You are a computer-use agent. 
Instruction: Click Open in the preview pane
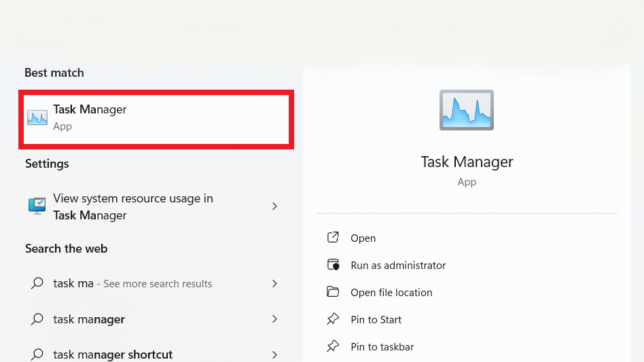(x=363, y=238)
